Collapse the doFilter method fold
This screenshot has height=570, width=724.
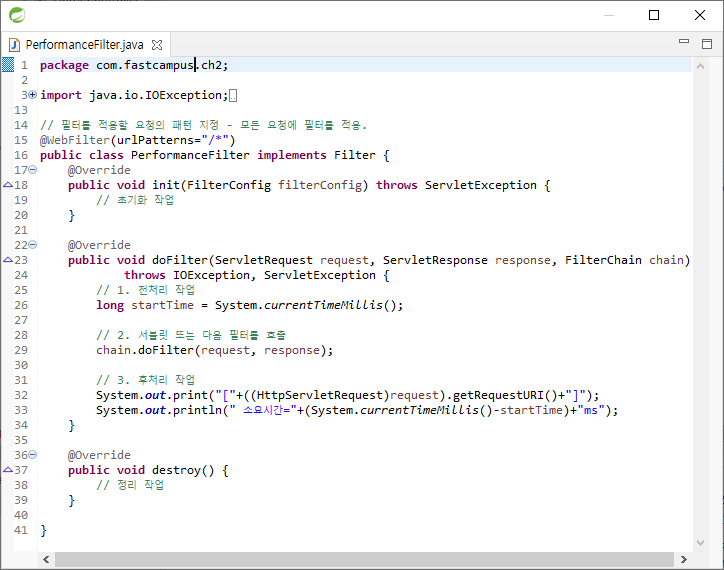(32, 245)
